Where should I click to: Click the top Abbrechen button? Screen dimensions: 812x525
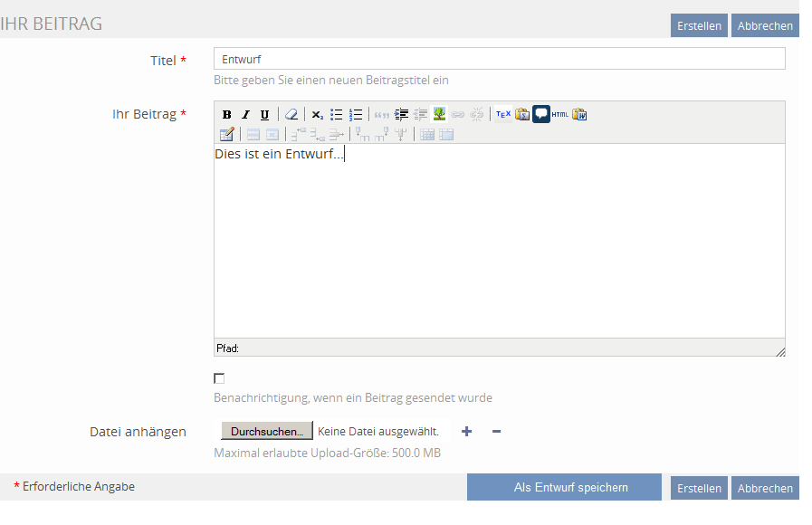point(765,25)
